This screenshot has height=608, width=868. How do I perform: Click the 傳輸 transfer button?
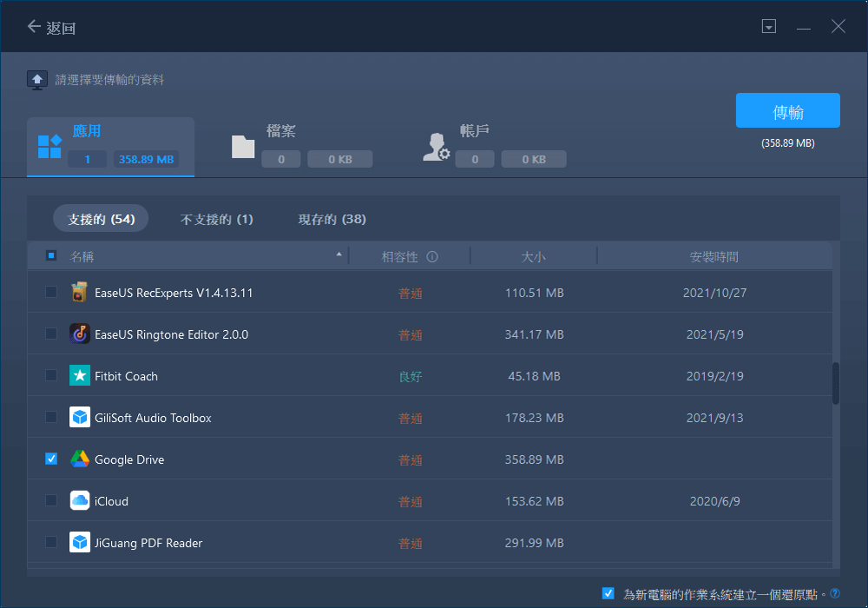[x=787, y=110]
